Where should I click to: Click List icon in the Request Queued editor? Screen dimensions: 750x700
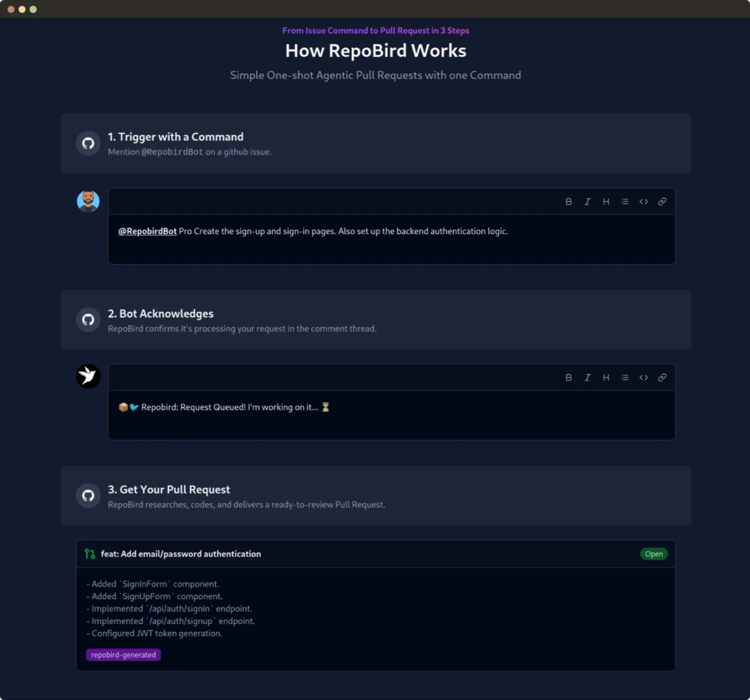(x=625, y=378)
